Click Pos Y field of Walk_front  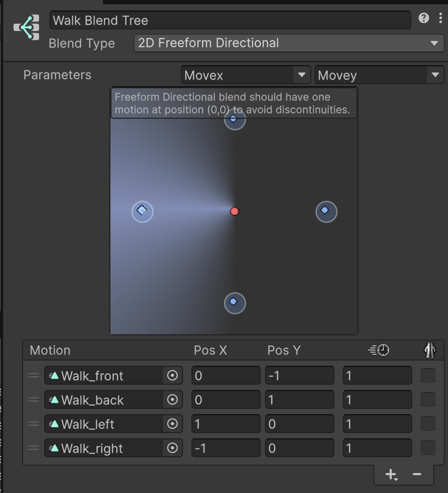pyautogui.click(x=300, y=375)
